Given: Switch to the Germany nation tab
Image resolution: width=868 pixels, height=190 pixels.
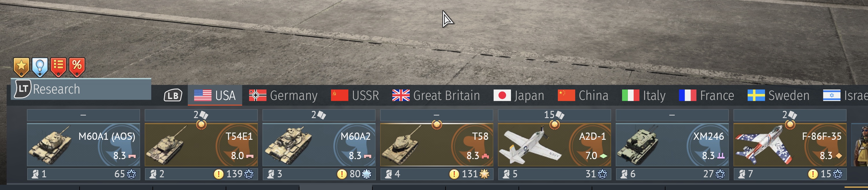Looking at the screenshot, I should pos(283,96).
